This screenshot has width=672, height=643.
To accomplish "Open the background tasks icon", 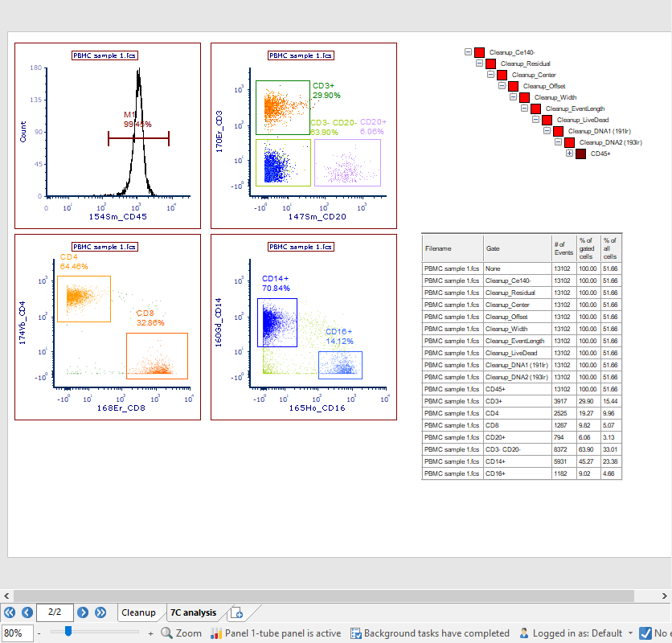I will [356, 633].
